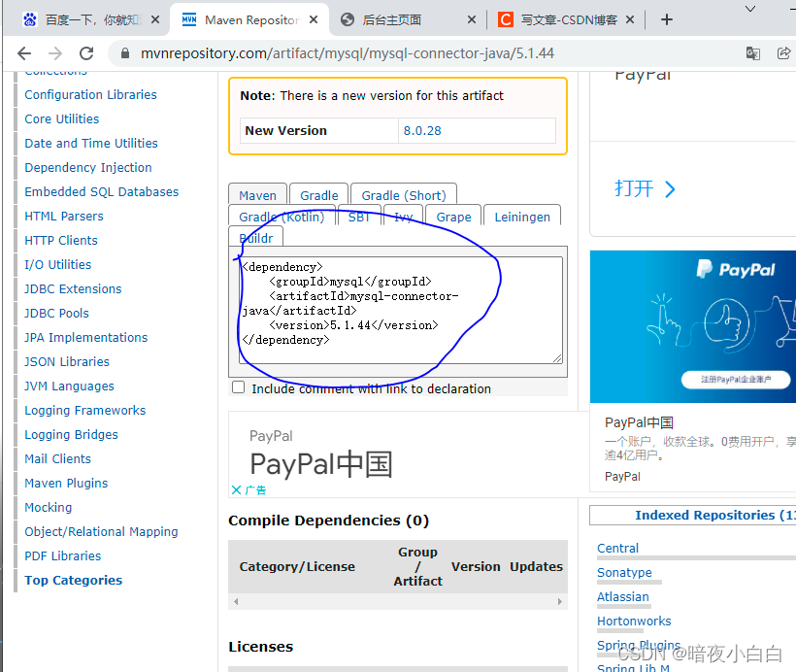Image resolution: width=796 pixels, height=672 pixels.
Task: Open Mocking category
Action: point(49,508)
